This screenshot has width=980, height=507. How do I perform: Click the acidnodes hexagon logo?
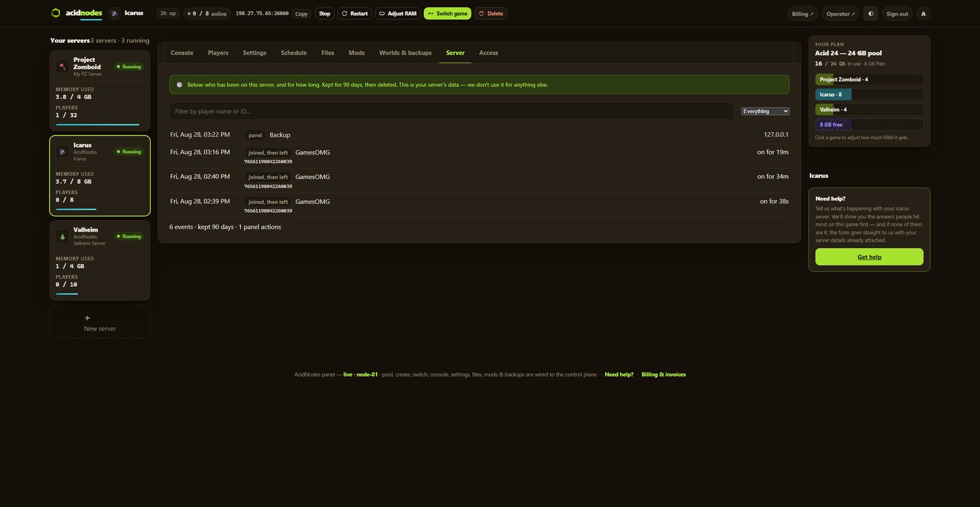pyautogui.click(x=56, y=13)
